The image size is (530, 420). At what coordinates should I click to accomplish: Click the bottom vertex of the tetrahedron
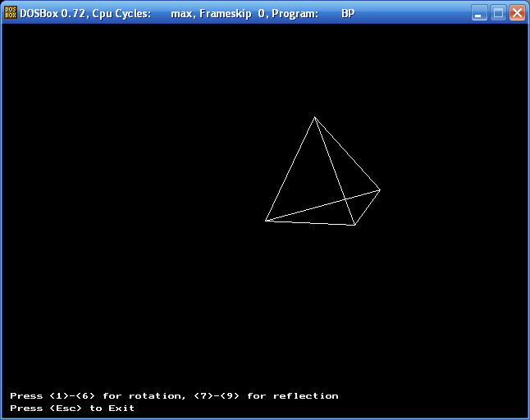tap(354, 225)
